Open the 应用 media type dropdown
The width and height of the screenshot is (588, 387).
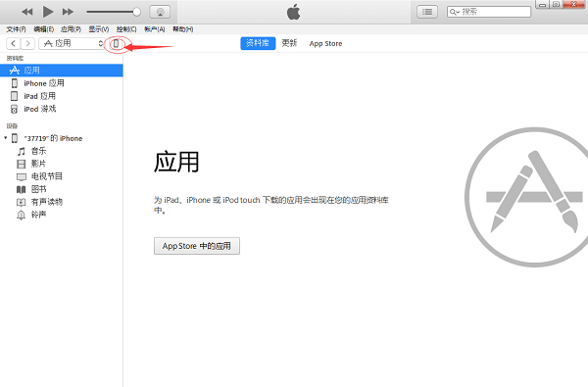pos(72,43)
